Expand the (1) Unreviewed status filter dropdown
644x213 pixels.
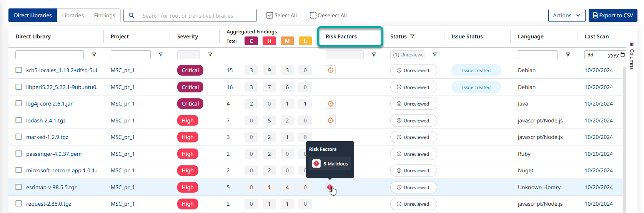click(x=408, y=54)
